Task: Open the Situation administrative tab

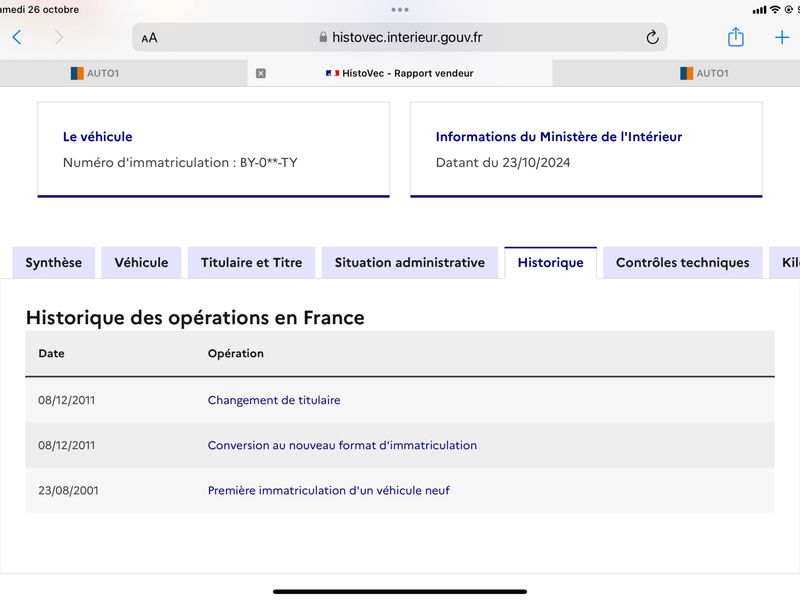Action: 410,263
